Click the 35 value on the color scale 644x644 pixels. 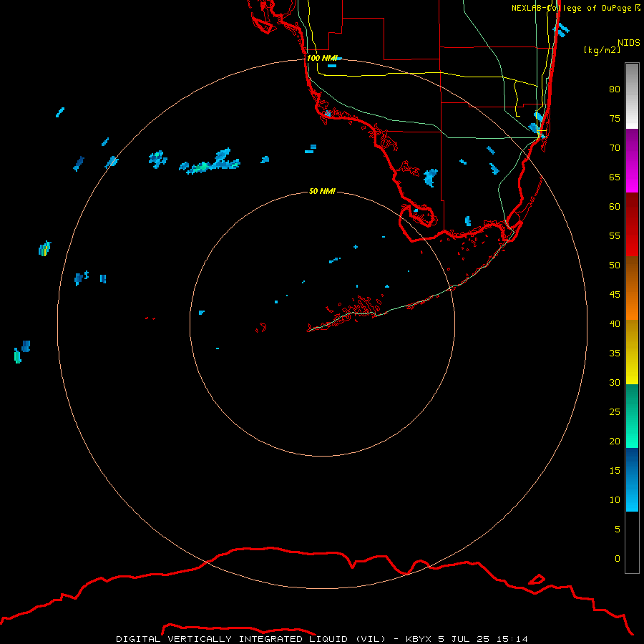click(615, 353)
